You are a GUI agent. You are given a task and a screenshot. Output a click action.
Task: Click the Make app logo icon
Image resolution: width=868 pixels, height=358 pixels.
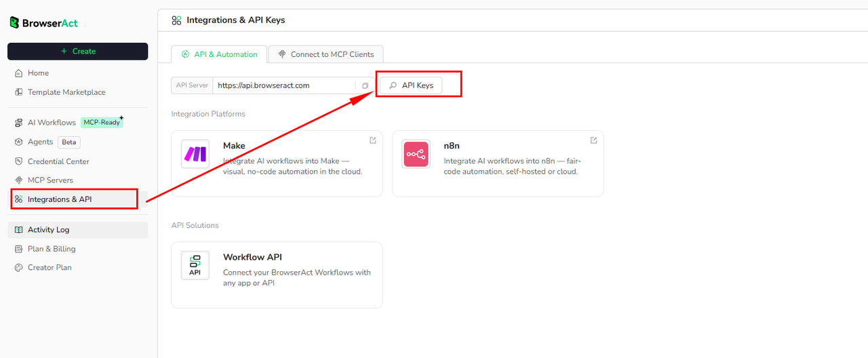(x=195, y=154)
